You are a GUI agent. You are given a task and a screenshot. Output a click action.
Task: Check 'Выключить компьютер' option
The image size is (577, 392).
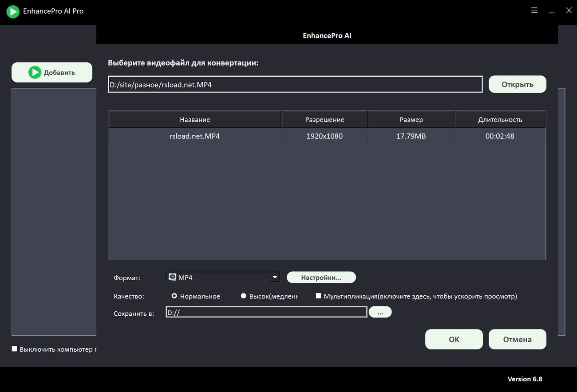(x=14, y=349)
